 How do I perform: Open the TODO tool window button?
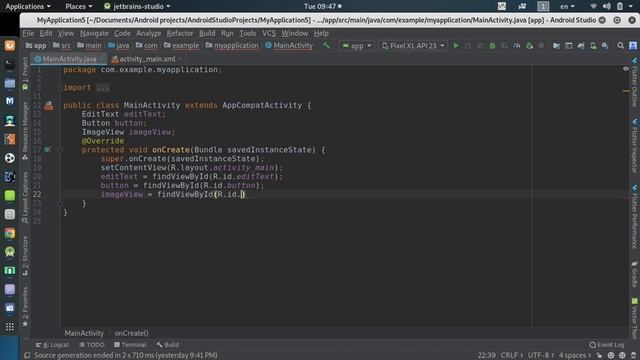click(92, 345)
